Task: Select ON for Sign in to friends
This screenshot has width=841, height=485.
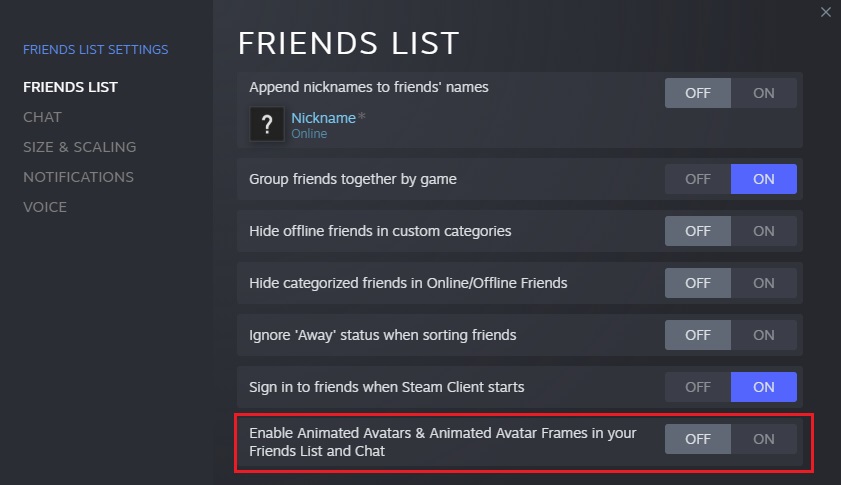Action: pyautogui.click(x=764, y=386)
